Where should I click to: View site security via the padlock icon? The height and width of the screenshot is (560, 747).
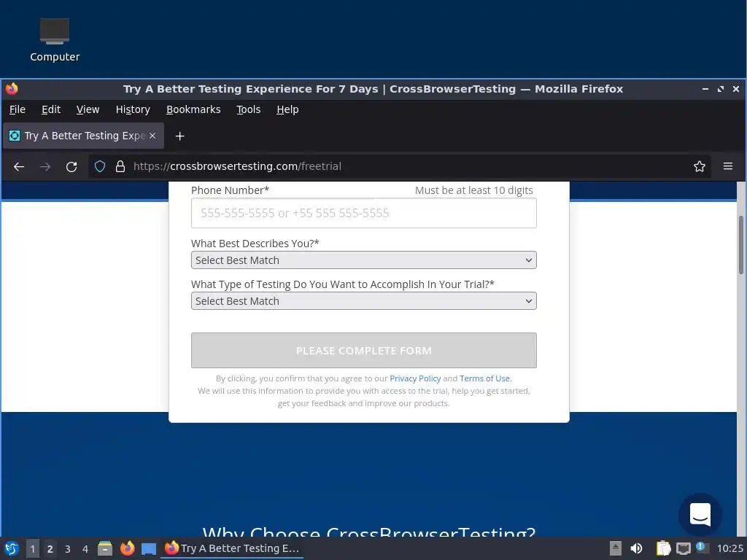click(x=120, y=166)
